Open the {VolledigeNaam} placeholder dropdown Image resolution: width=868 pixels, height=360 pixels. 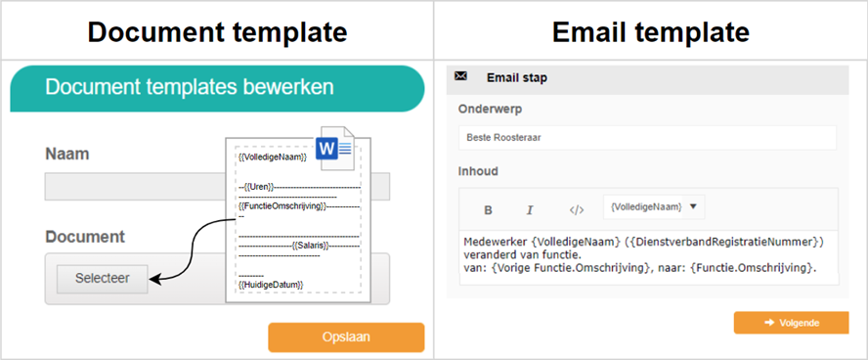654,206
